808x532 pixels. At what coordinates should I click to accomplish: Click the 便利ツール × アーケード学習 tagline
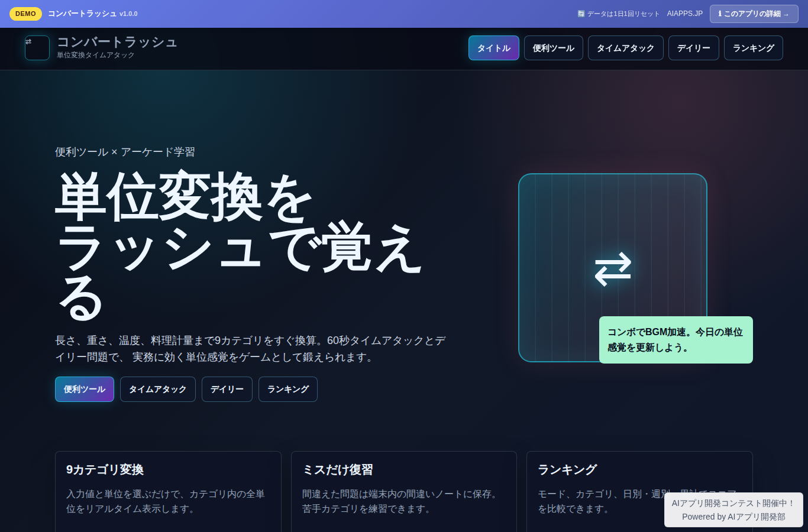[x=125, y=152]
